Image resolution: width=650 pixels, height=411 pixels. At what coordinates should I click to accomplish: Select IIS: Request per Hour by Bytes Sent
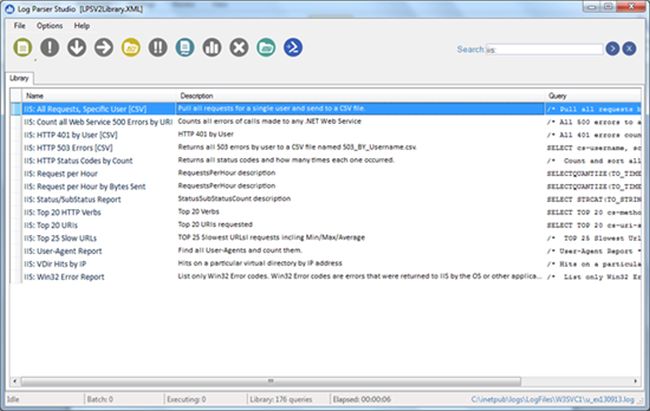pos(85,186)
